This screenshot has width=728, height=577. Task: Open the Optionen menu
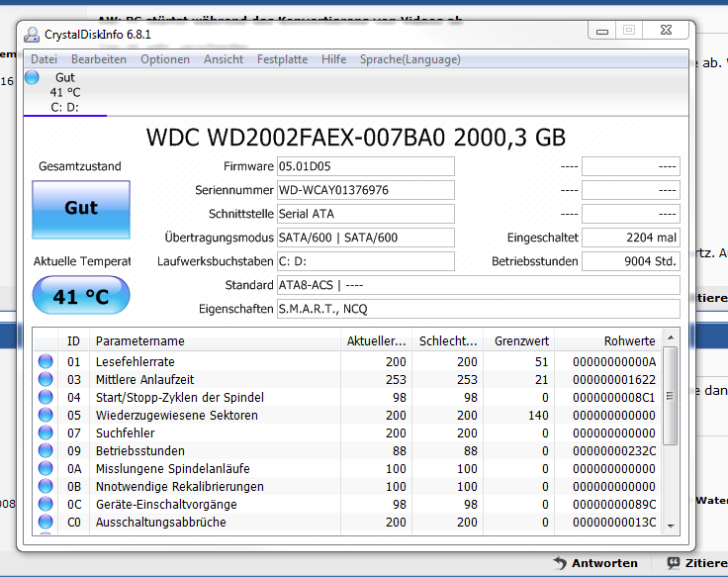[165, 59]
